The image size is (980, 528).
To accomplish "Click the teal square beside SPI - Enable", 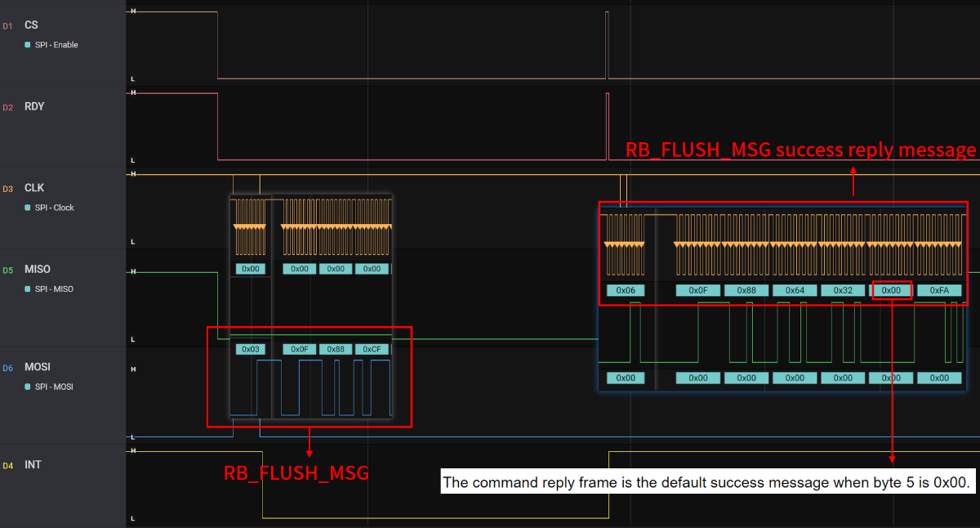I will [x=28, y=45].
